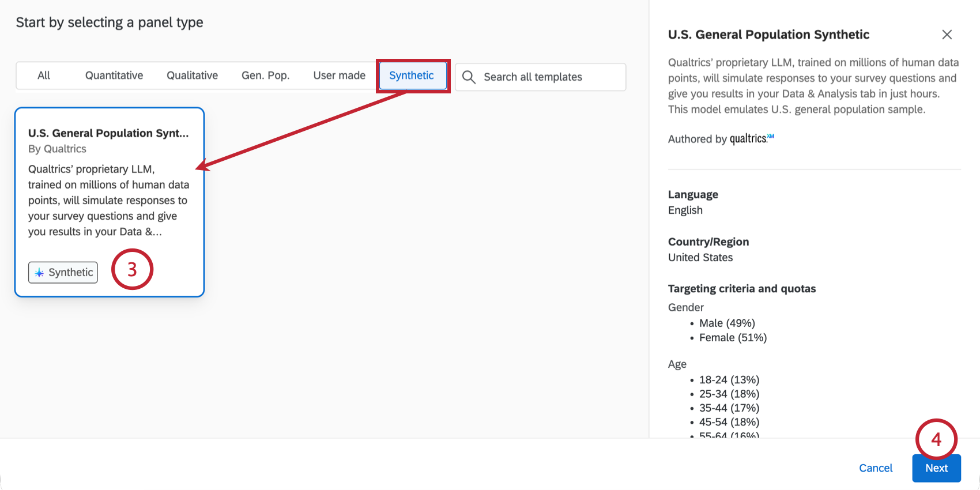Click the card's description text

108,201
